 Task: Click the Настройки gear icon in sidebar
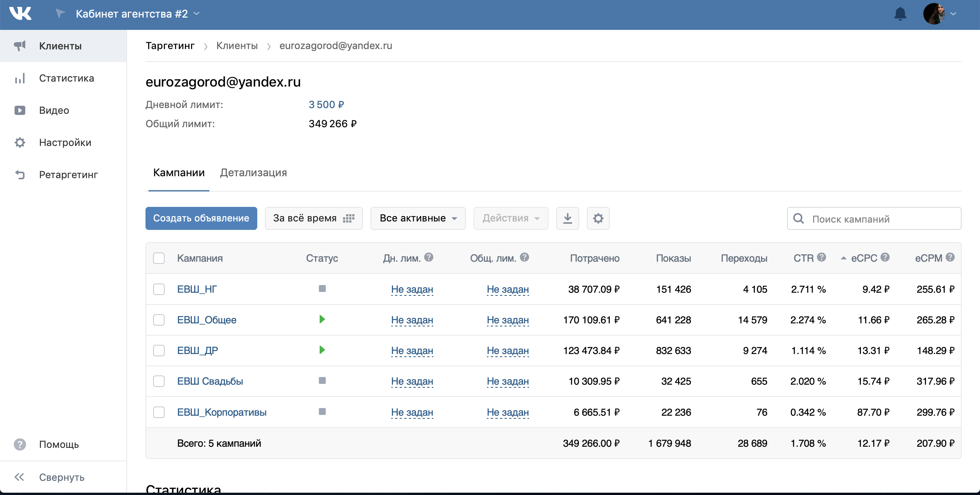point(20,143)
